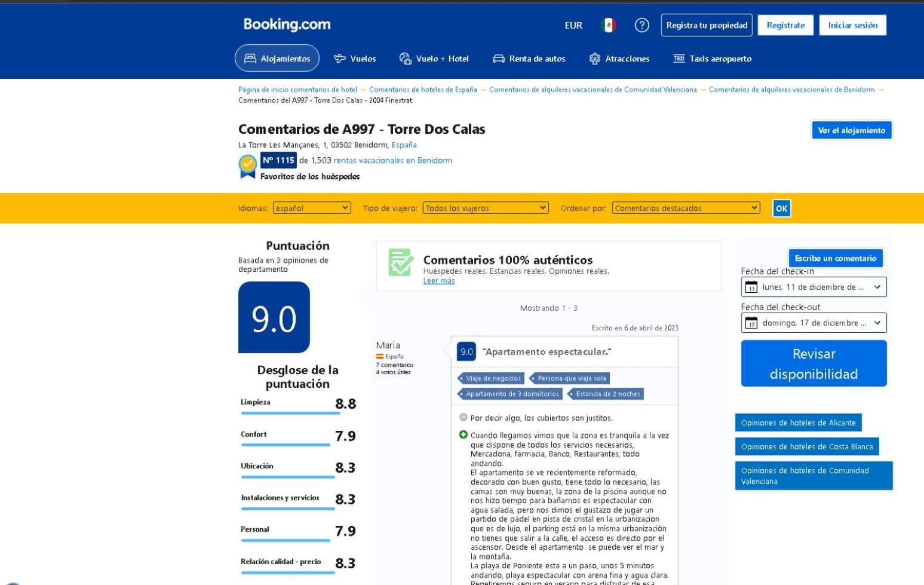Screen dimensions: 924x585
Task: Click the check-in calendar icon
Action: 751,287
